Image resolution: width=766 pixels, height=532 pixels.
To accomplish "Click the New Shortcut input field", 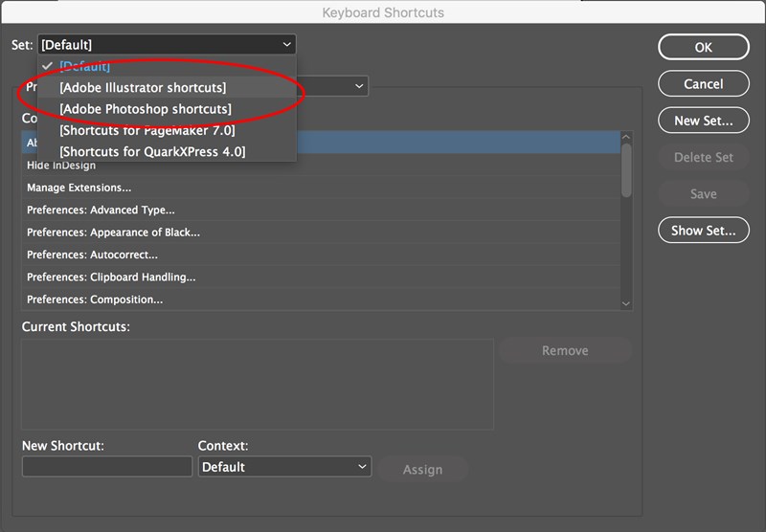I will 107,467.
